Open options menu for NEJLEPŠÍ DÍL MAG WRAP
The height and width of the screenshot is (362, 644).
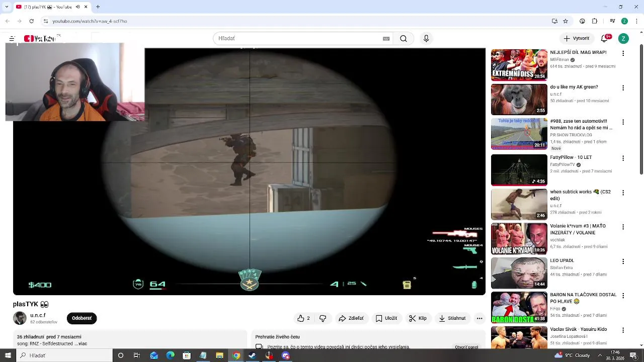pos(623,53)
